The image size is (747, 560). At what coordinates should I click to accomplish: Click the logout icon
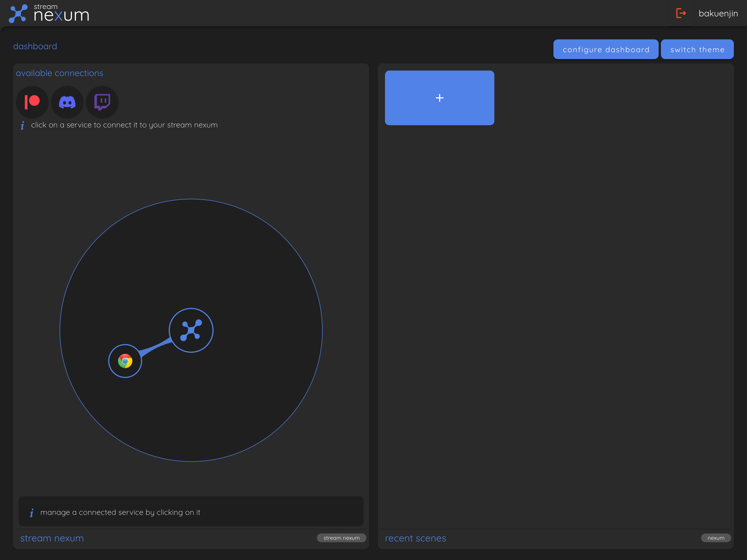681,13
